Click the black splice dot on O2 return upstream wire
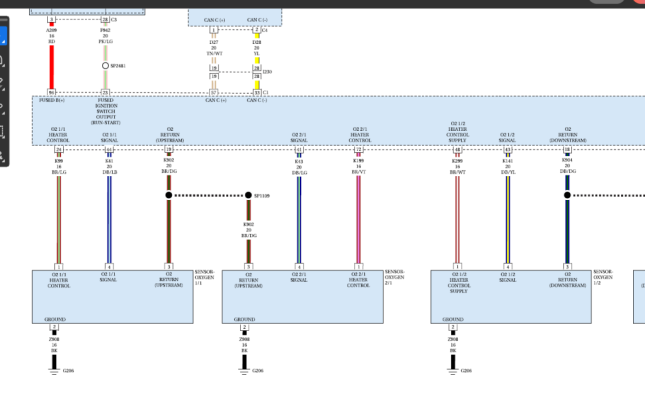Image resolution: width=645 pixels, height=400 pixels. point(169,195)
